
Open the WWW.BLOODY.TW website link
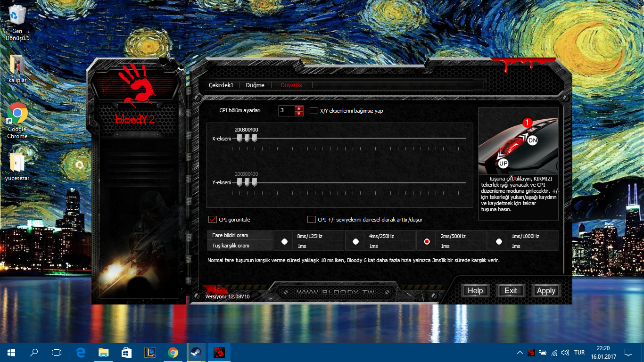pos(336,293)
